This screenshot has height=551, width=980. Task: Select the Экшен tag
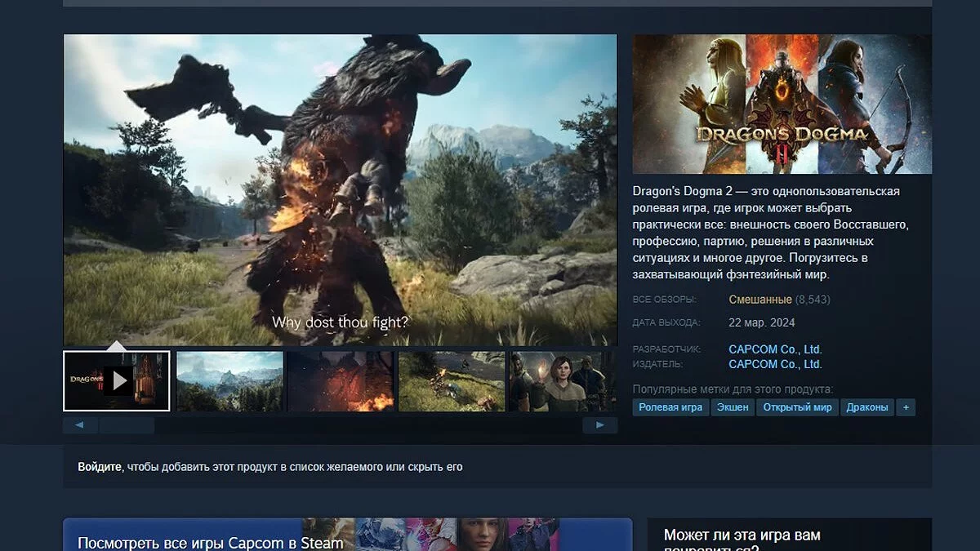pos(733,407)
